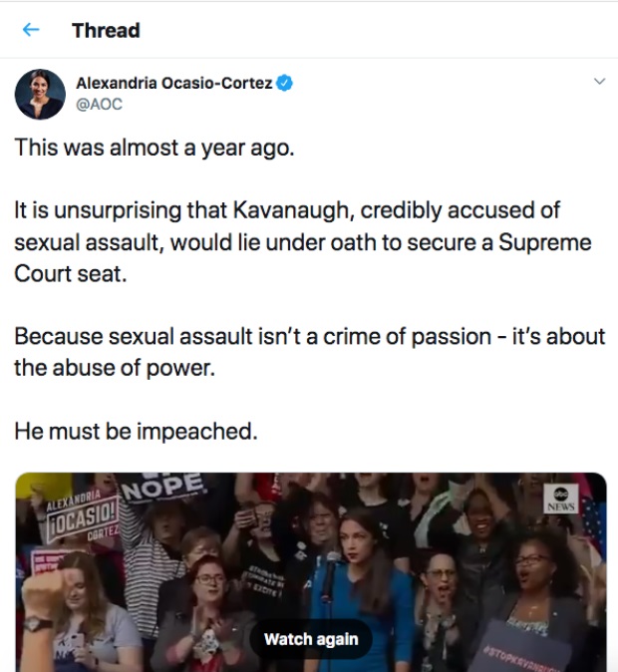Viewport: 618px width, 672px height.
Task: Click the raised fist in video corner
Action: pos(40,597)
